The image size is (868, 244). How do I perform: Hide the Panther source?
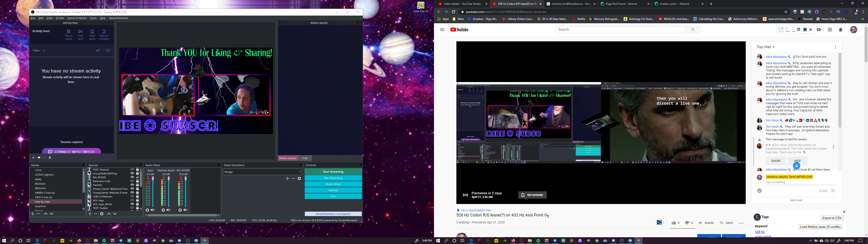click(x=132, y=185)
